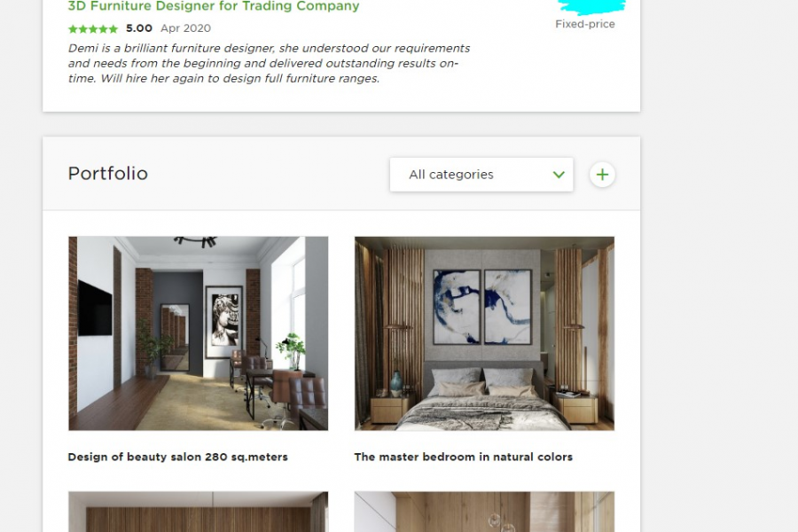
Task: Click the green chevron in categories dropdown
Action: click(x=559, y=175)
